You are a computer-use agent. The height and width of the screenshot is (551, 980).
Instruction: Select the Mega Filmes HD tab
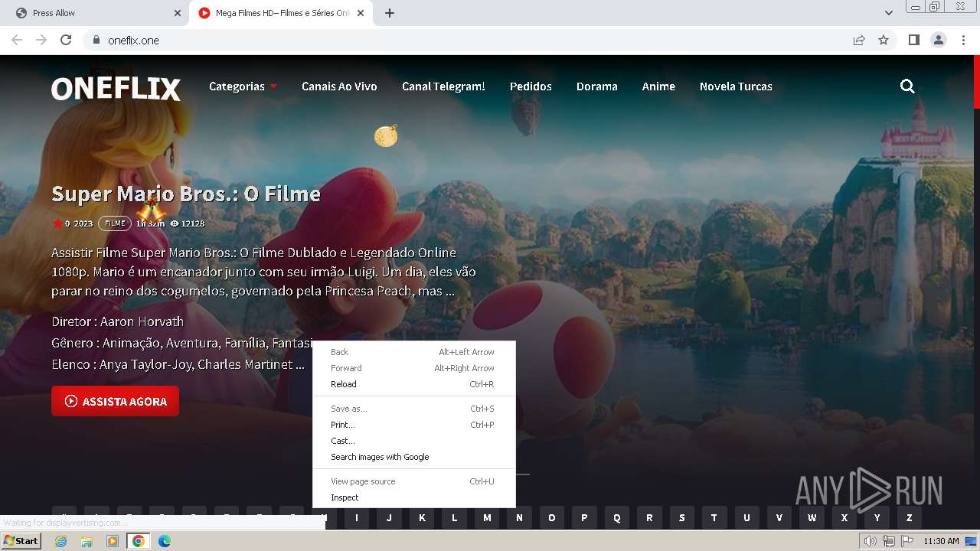tap(281, 13)
